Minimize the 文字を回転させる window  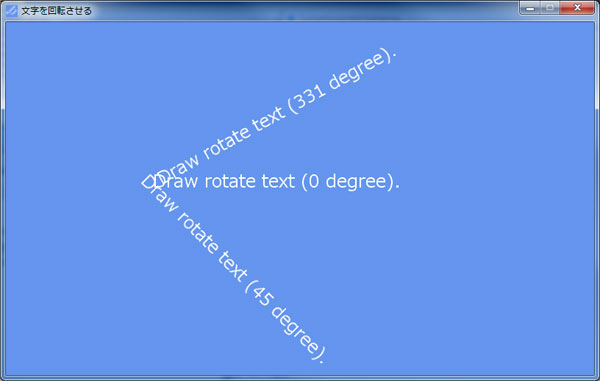530,8
